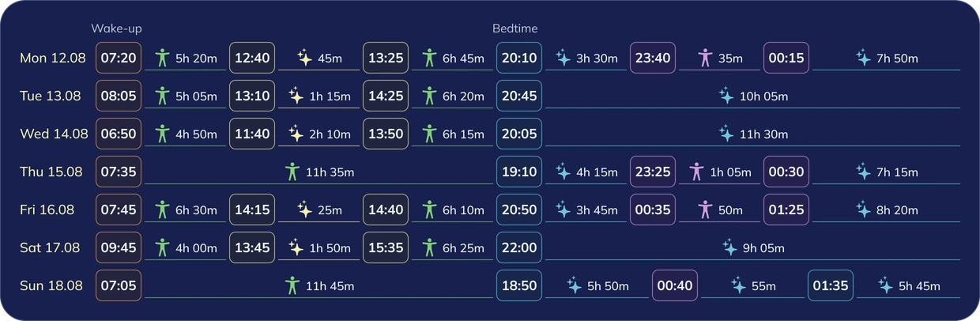Click the green awake icon beside 5h 20m on Monday
This screenshot has width=980, height=321.
click(x=162, y=58)
